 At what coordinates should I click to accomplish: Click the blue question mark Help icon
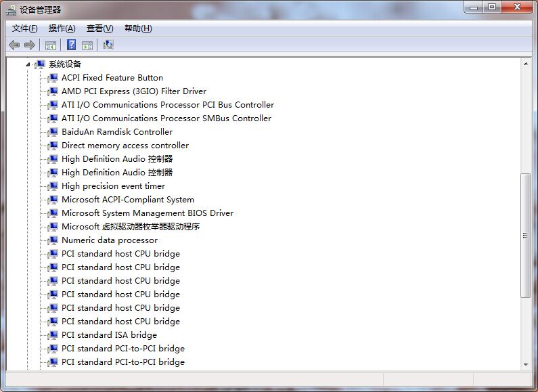71,45
